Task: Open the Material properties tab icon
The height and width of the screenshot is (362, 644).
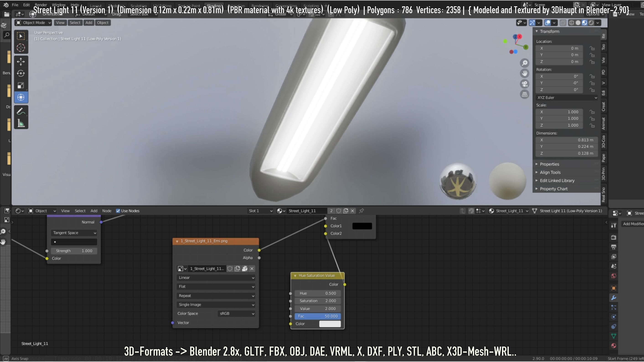Action: tap(613, 346)
